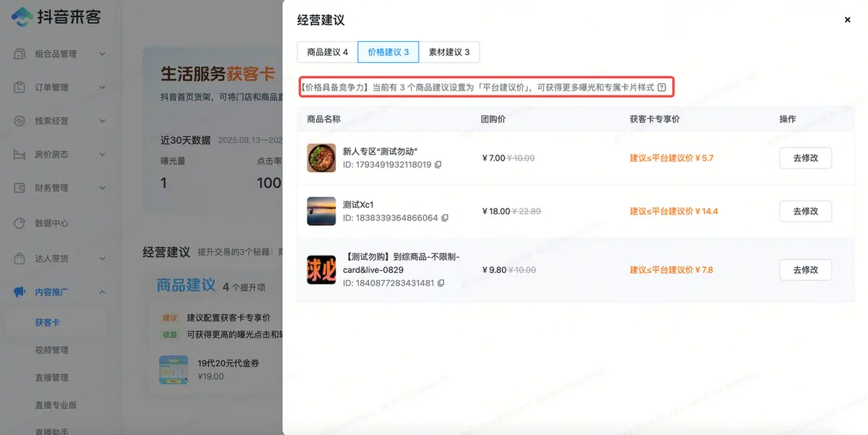Image resolution: width=868 pixels, height=435 pixels.
Task: Expand the 房价房态 menu chevron
Action: [102, 154]
